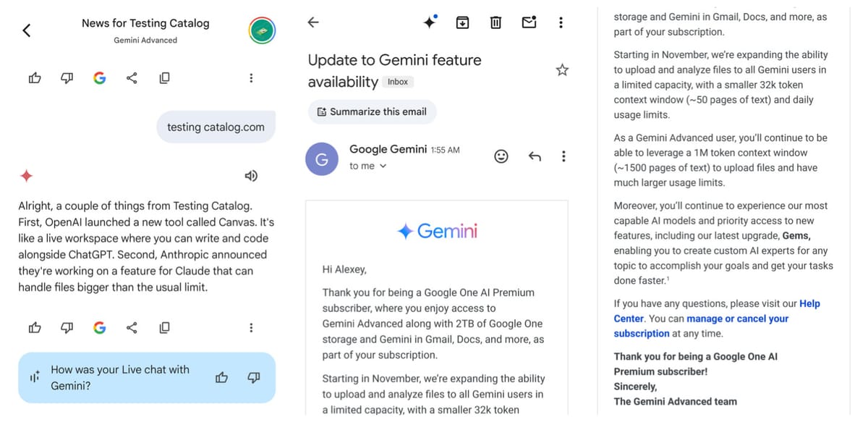Mark the email as unread

(529, 22)
